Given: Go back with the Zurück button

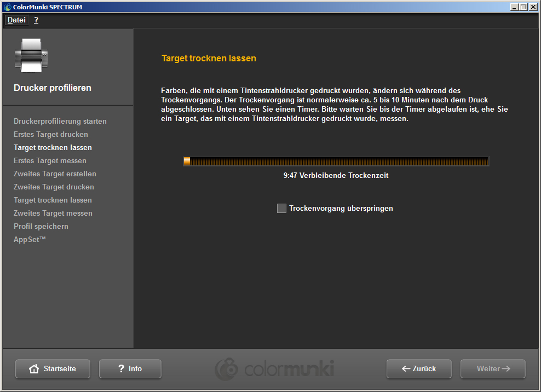Looking at the screenshot, I should 419,368.
